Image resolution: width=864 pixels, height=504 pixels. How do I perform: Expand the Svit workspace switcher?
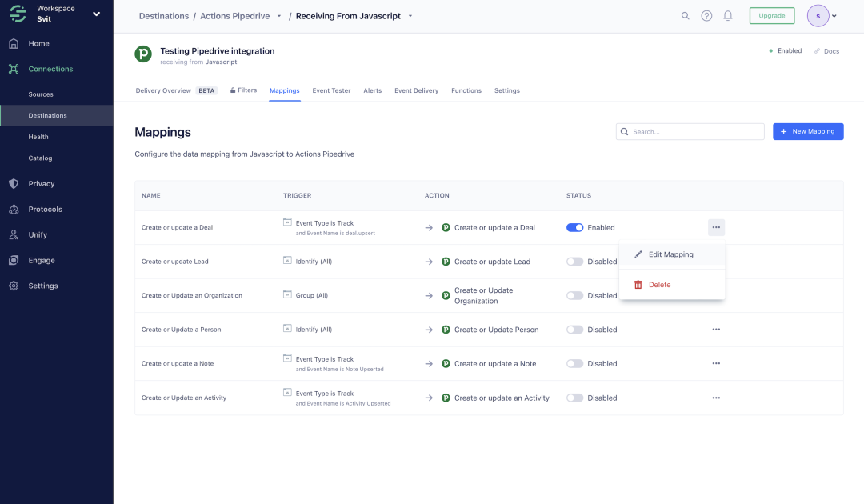[96, 13]
